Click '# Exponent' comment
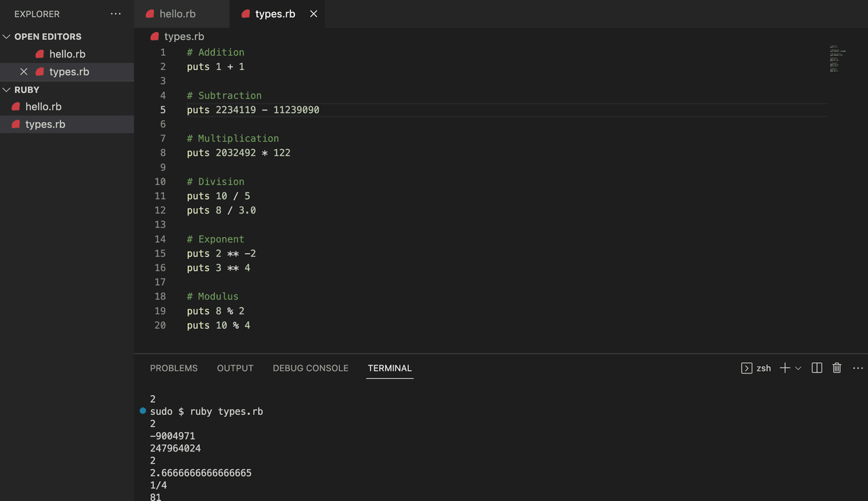The height and width of the screenshot is (501, 868). 216,239
